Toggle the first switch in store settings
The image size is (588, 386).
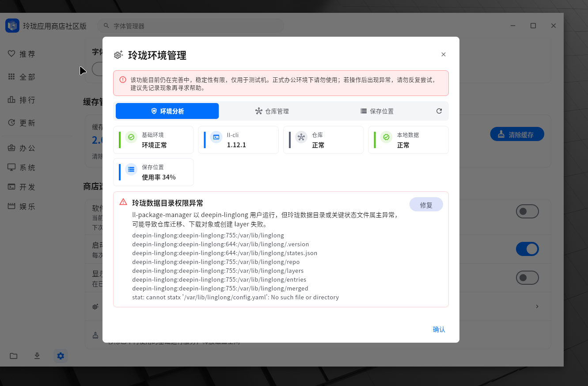click(527, 211)
